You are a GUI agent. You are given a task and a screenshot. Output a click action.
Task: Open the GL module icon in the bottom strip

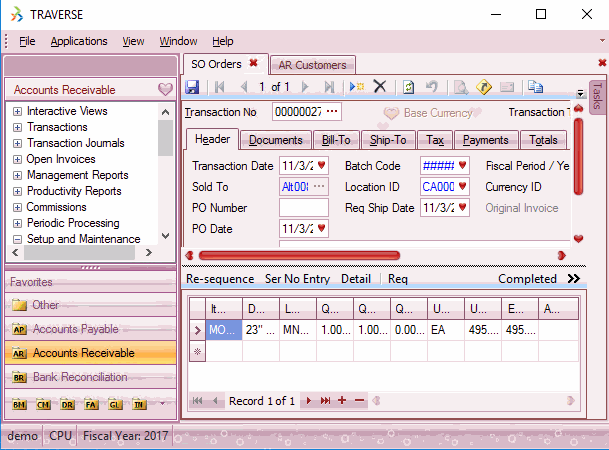tap(115, 405)
